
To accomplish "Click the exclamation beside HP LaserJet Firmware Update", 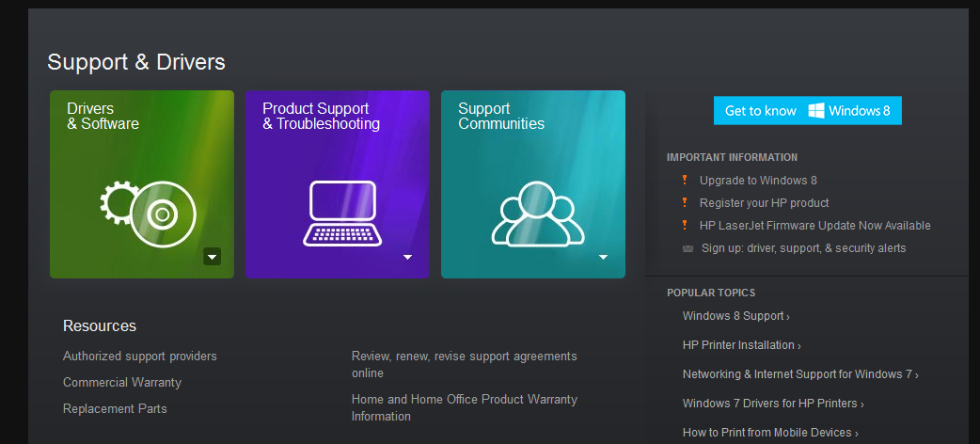I will pos(685,225).
